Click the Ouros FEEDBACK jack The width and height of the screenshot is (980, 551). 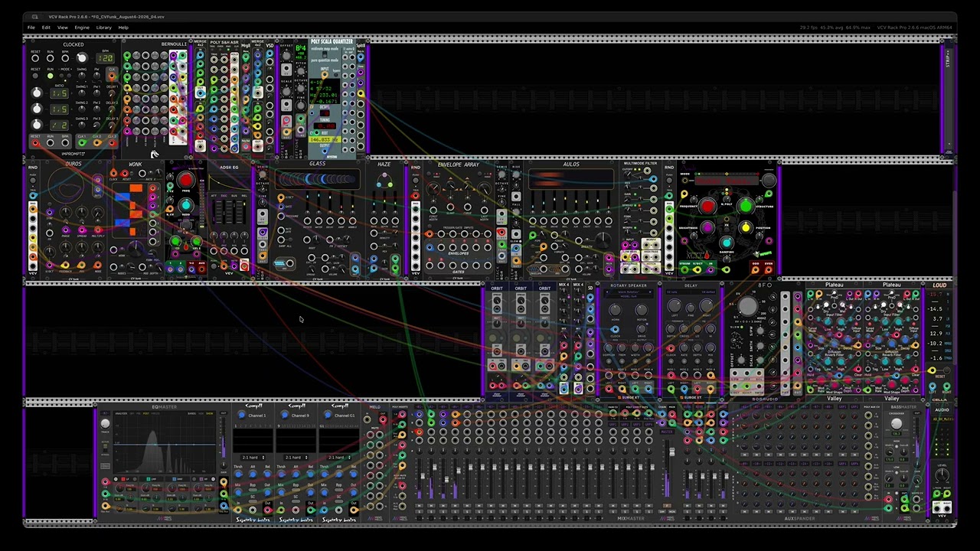tap(65, 266)
